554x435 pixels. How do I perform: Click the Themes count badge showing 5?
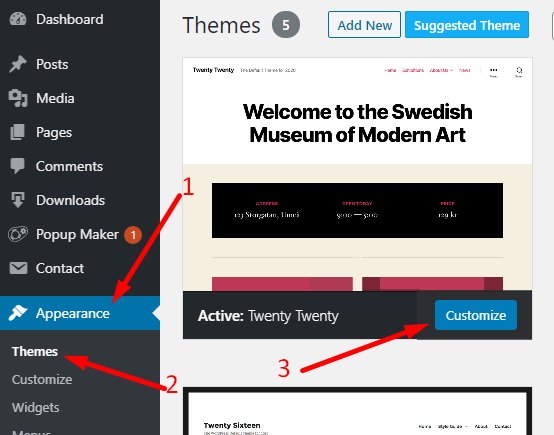[286, 25]
